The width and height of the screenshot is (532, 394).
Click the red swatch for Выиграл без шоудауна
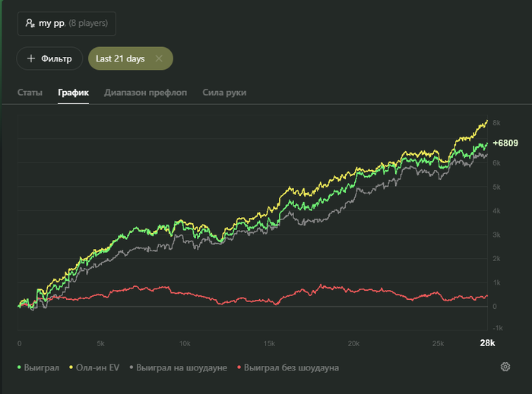tap(240, 367)
